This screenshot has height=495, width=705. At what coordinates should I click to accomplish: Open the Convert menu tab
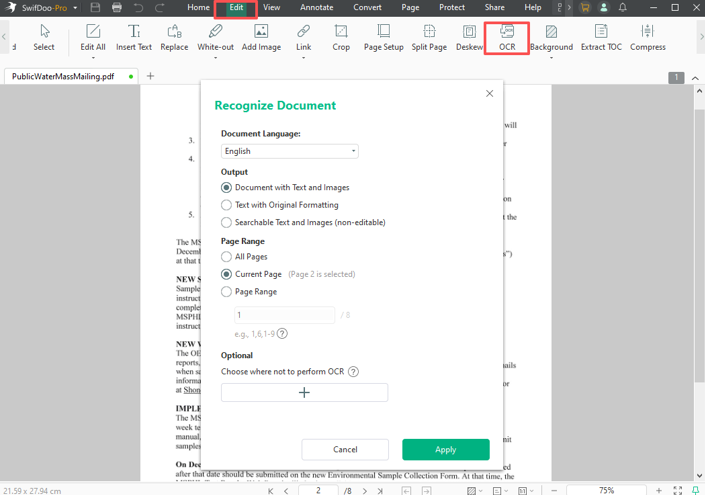tap(367, 7)
